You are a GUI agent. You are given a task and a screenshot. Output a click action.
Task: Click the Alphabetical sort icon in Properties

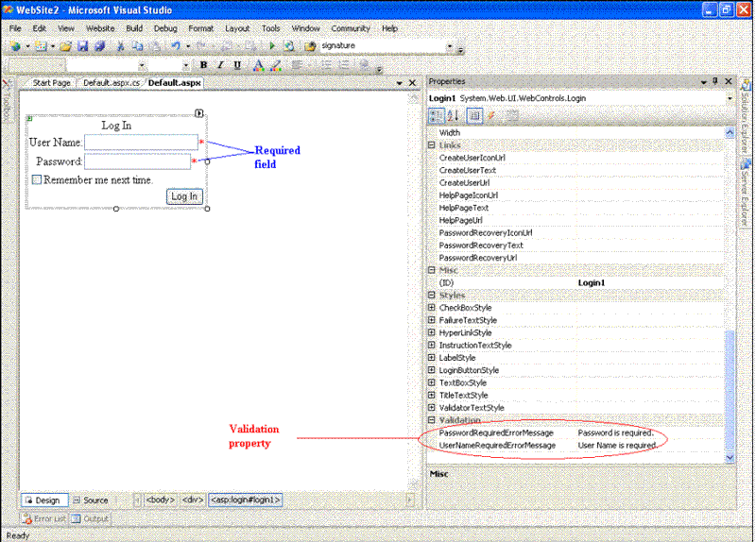coord(454,115)
